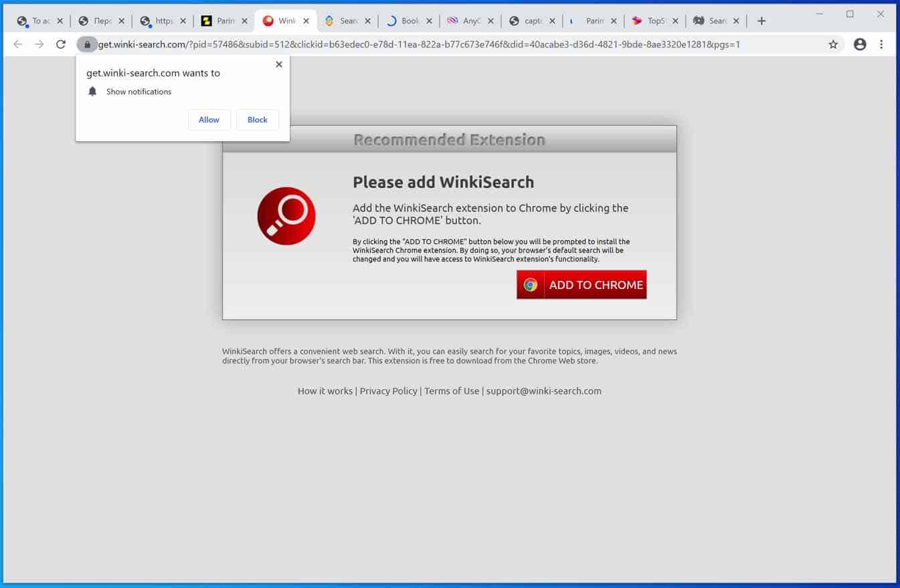Bookmark this page with star icon

(x=833, y=44)
